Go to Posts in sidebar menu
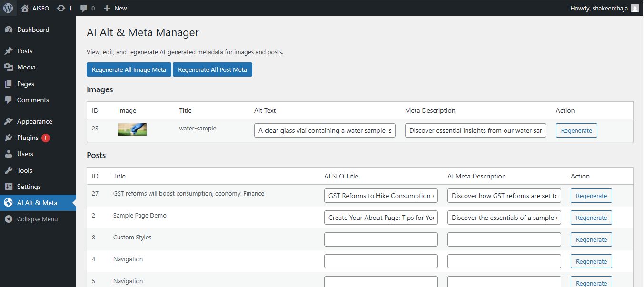 [25, 51]
